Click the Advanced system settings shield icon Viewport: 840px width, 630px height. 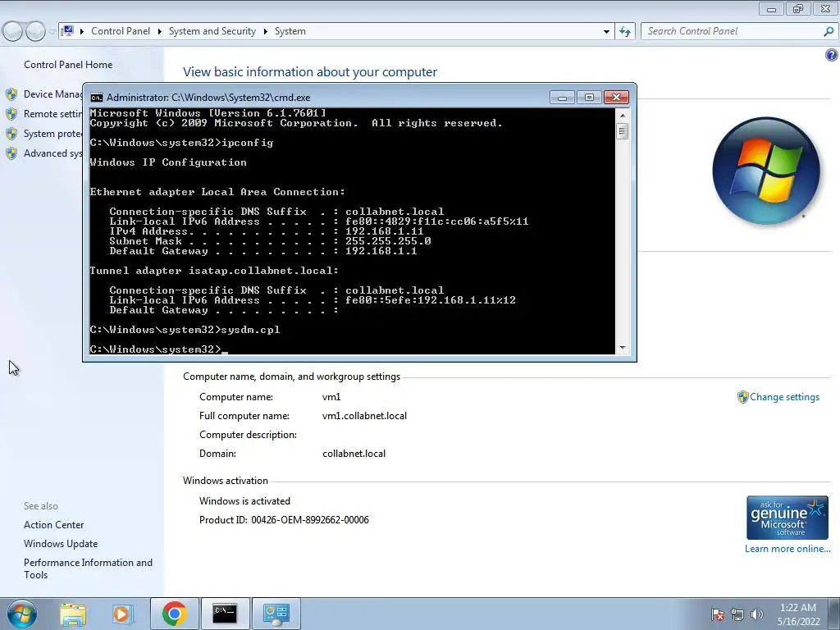pyautogui.click(x=11, y=153)
